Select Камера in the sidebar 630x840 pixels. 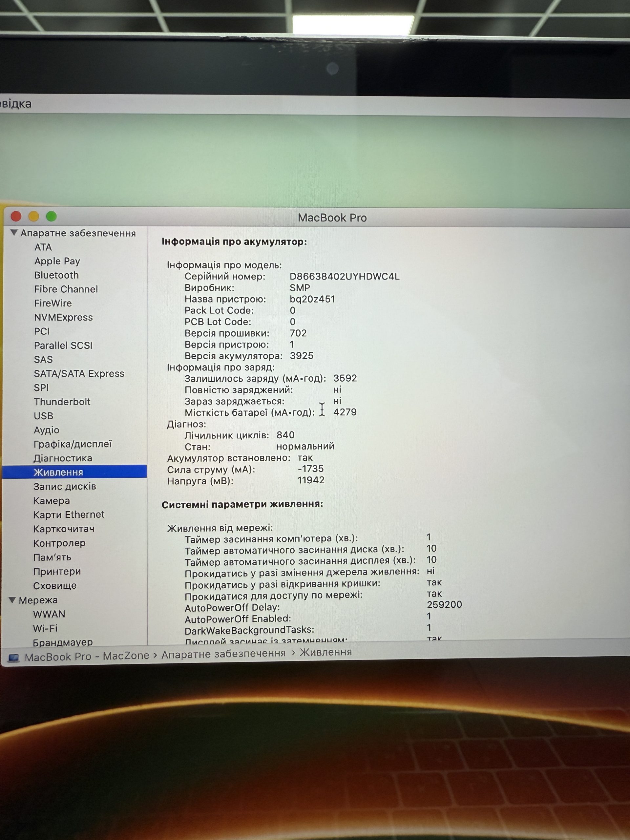tap(51, 500)
